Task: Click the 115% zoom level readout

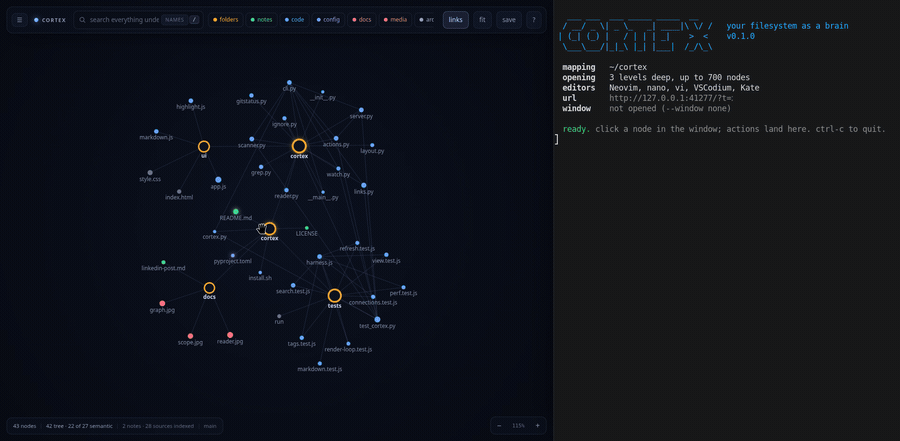Action: pyautogui.click(x=518, y=426)
